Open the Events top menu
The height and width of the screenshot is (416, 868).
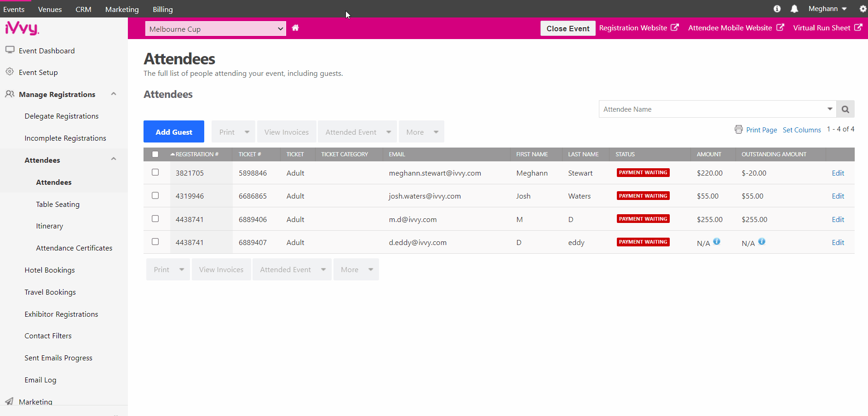point(14,9)
